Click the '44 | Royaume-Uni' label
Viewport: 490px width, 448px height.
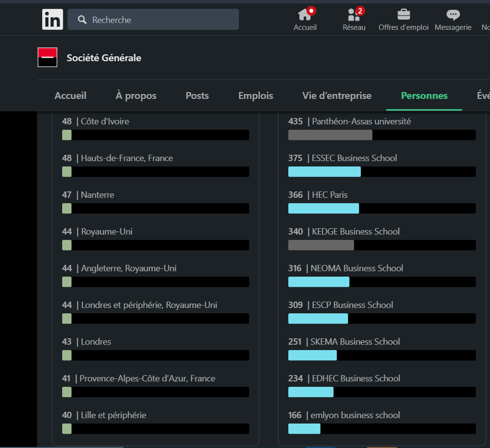click(97, 232)
